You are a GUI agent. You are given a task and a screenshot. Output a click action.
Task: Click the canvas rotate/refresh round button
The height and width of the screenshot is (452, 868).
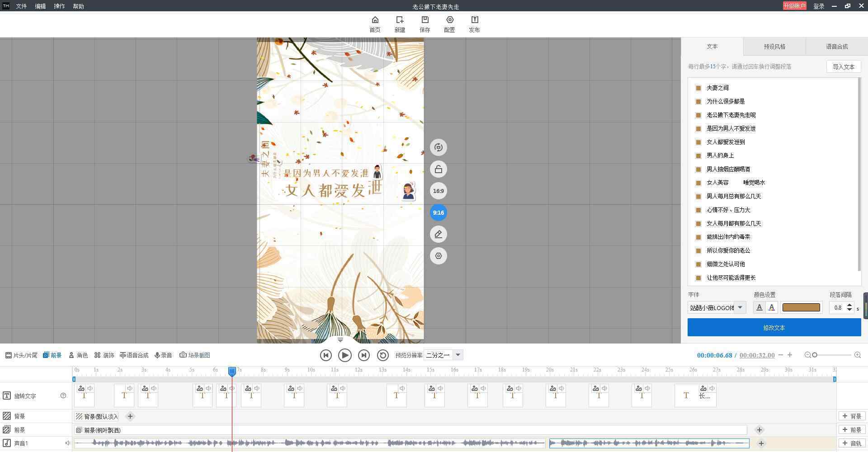click(438, 147)
